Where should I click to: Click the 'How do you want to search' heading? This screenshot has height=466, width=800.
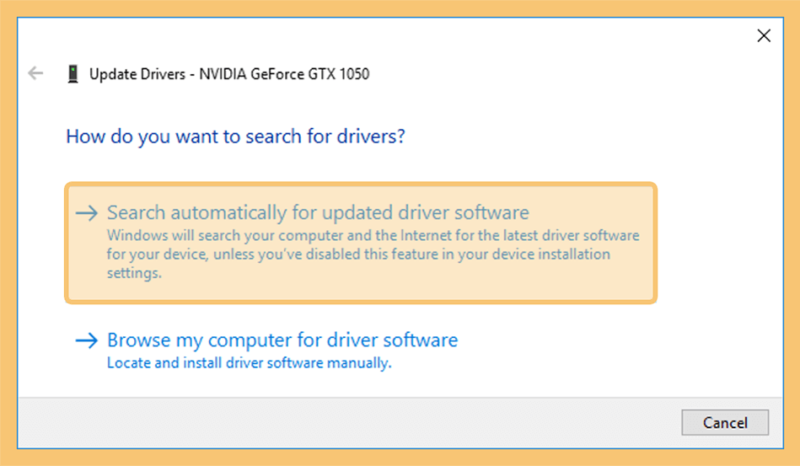(235, 136)
